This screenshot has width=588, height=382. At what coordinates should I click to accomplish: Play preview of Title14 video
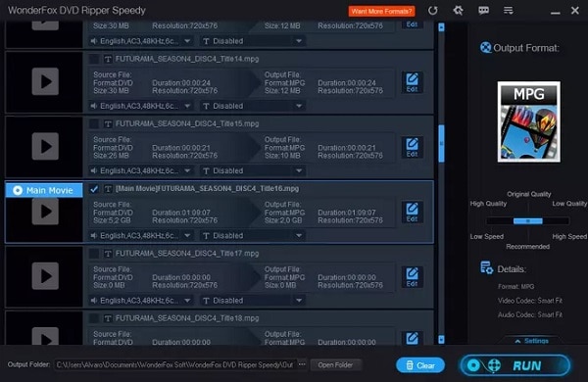[45, 81]
